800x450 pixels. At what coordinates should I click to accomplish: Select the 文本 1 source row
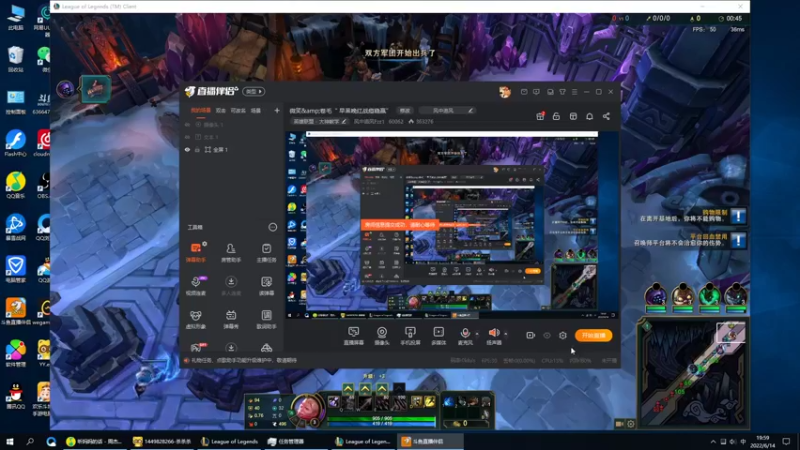coord(232,137)
